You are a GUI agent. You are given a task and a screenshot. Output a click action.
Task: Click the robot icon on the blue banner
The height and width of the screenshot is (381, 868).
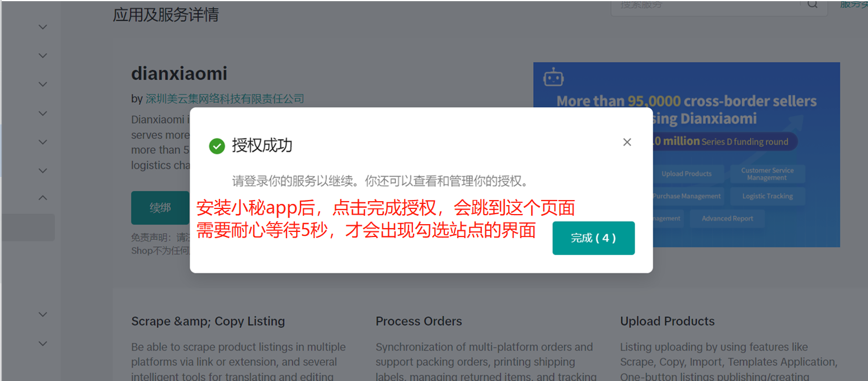coord(553,77)
